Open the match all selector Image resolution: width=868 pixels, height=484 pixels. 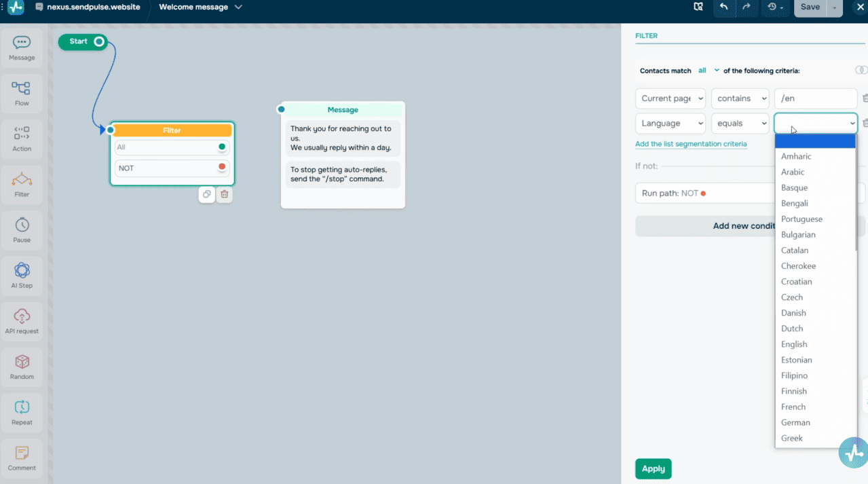coord(709,71)
